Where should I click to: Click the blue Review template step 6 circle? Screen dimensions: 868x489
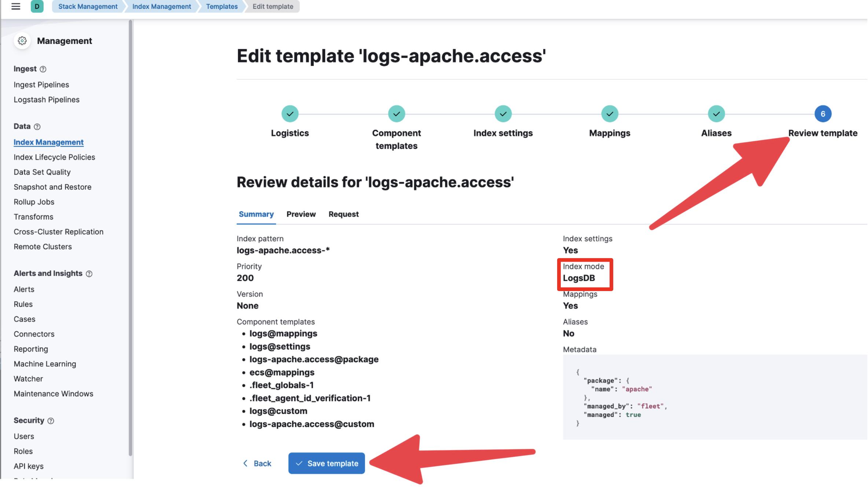[823, 114]
